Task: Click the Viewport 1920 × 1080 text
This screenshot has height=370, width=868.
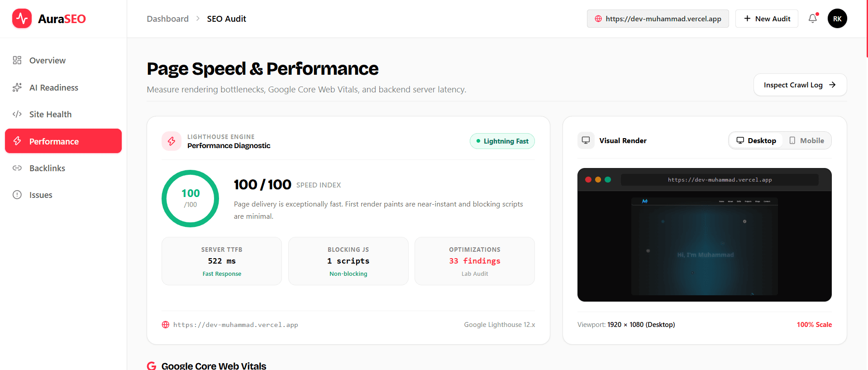Action: point(626,325)
